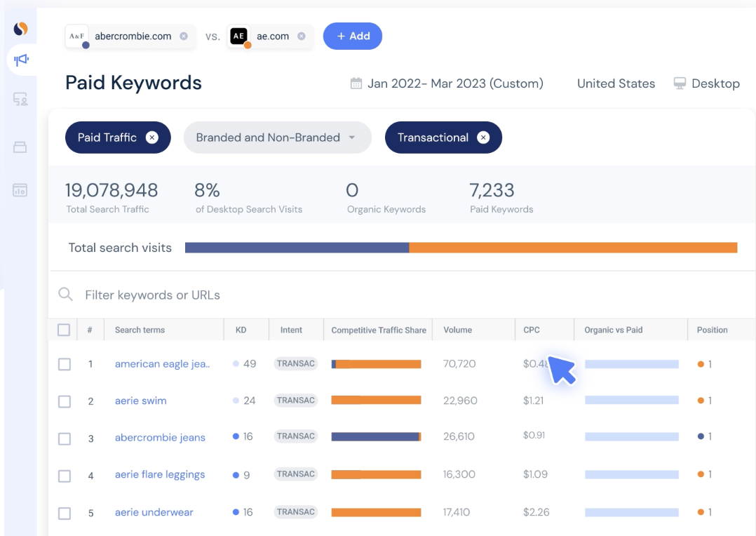Sort table by Volume column header
756x536 pixels.
coord(458,330)
